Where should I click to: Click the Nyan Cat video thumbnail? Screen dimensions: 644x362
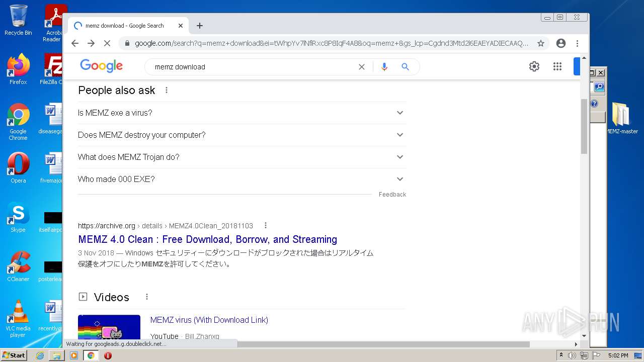pos(109,327)
